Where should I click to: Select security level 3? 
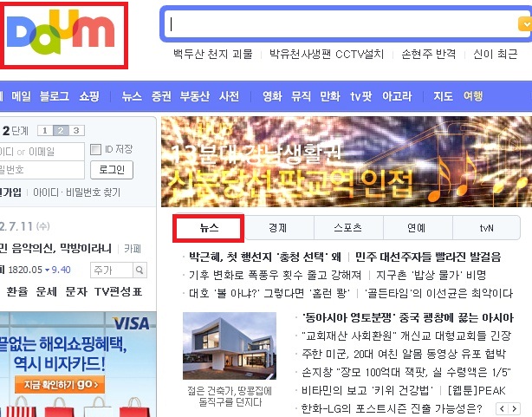tap(76, 130)
